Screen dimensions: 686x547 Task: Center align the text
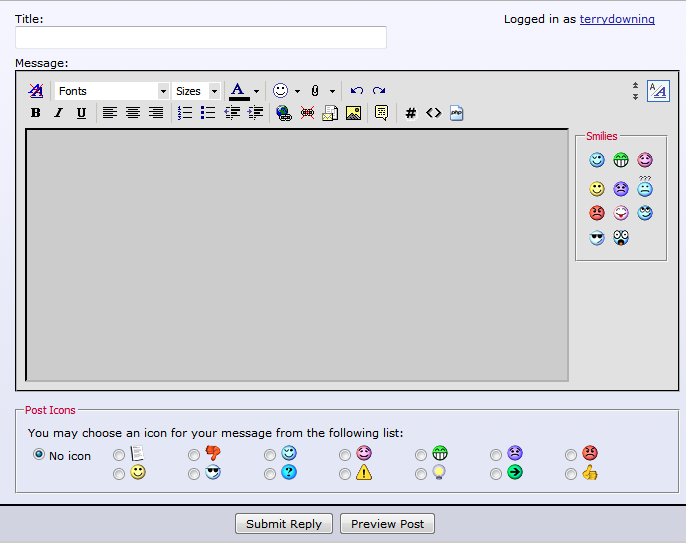133,113
